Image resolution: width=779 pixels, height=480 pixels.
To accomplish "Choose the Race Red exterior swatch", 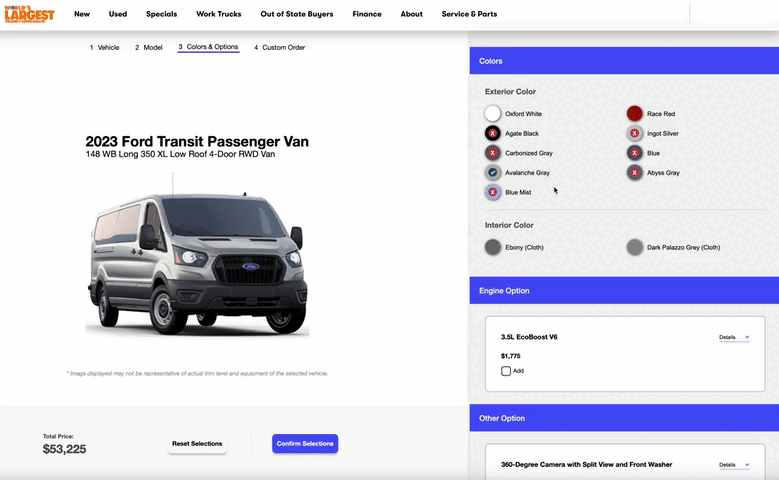I will point(634,114).
